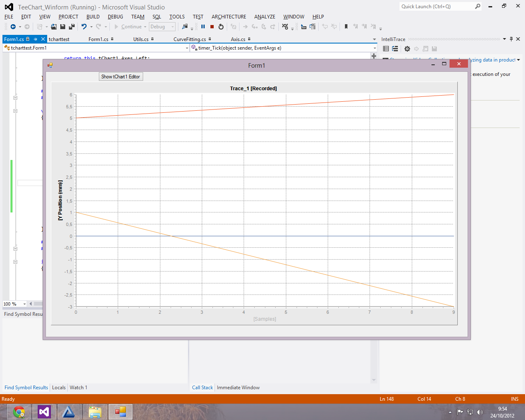Click the taskbar volume speaker icon
525x420 pixels.
pos(480,412)
